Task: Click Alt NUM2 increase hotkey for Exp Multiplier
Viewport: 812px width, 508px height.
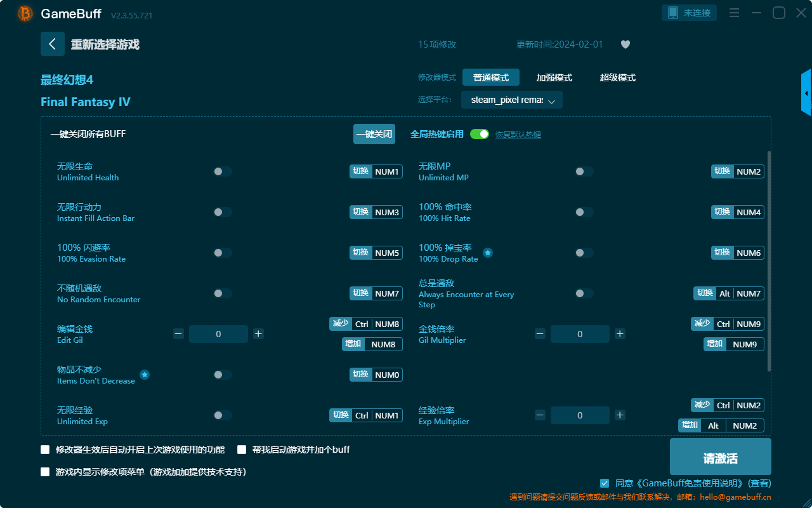Action: [x=721, y=425]
